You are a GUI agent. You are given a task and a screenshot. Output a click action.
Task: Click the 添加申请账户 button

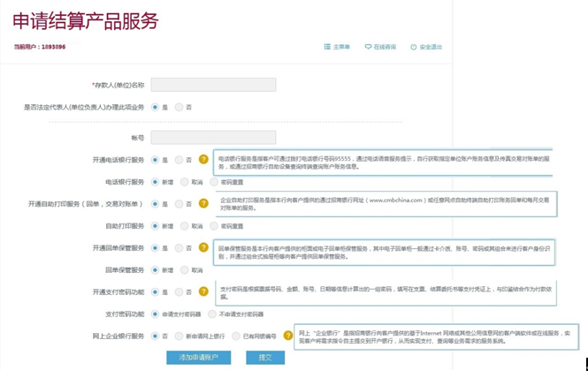point(198,357)
